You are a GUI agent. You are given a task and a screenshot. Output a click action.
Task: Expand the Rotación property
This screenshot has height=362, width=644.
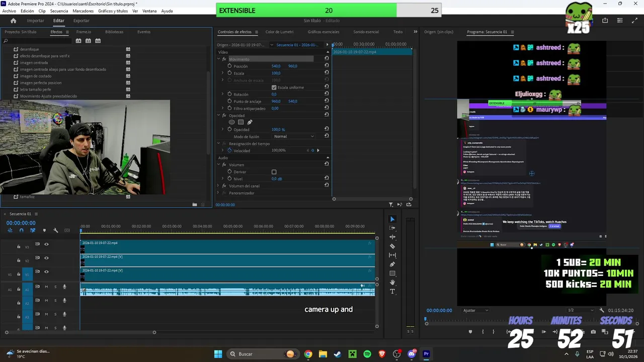tap(223, 94)
